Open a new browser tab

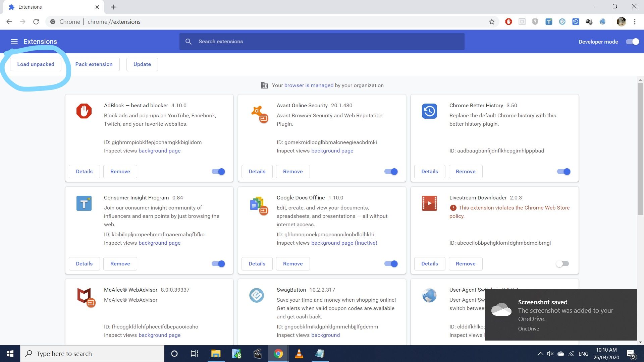113,7
